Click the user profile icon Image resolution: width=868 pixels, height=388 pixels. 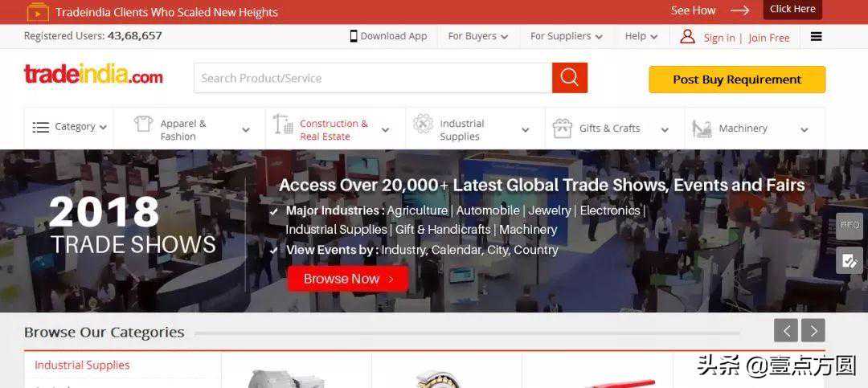[687, 36]
